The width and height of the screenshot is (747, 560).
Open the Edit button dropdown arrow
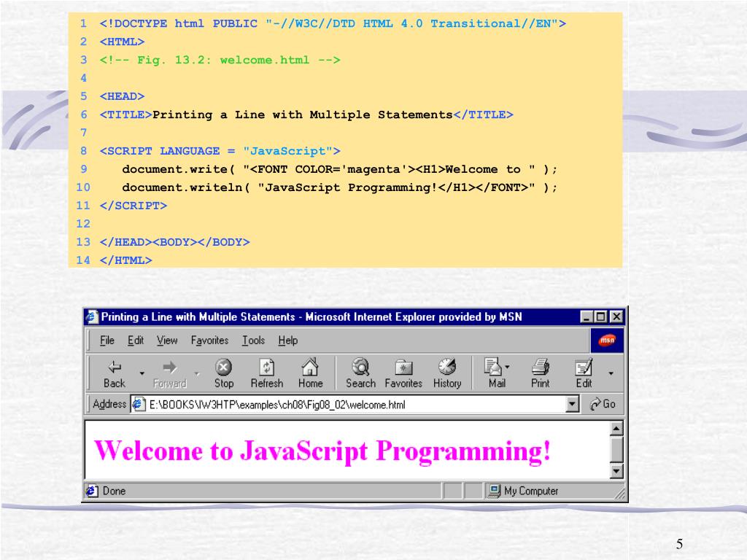(611, 373)
